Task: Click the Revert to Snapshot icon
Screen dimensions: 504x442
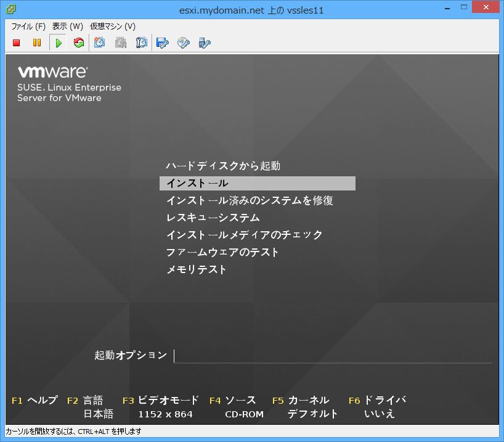Action: point(121,43)
